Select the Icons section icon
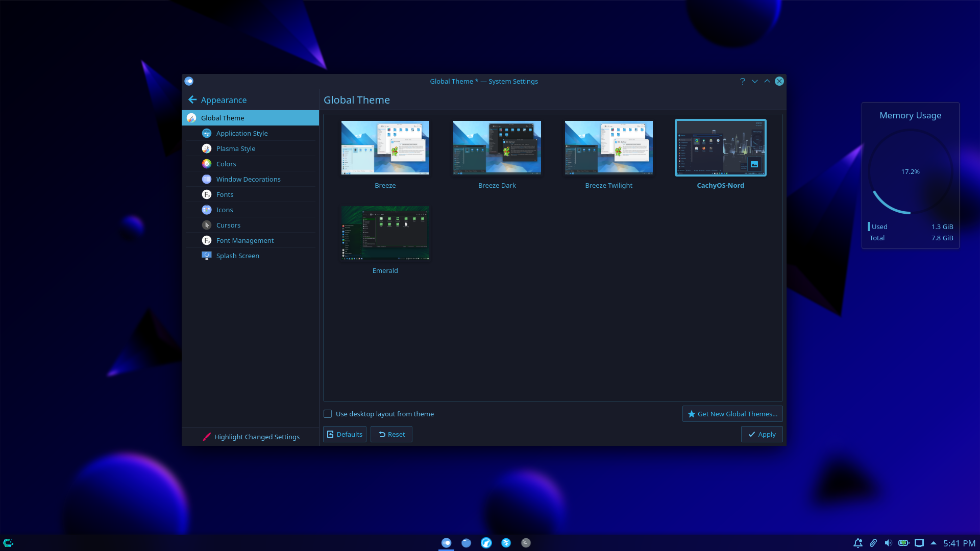The image size is (980, 551). (206, 210)
